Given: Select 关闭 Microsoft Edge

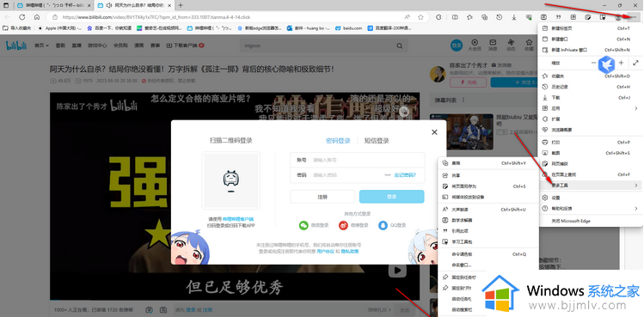Looking at the screenshot, I should point(590,221).
